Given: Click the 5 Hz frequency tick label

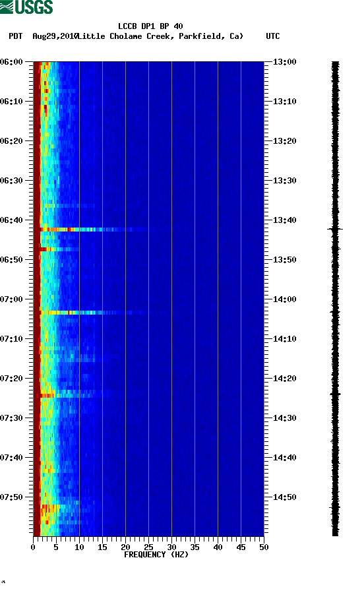Looking at the screenshot, I should coord(56,547).
